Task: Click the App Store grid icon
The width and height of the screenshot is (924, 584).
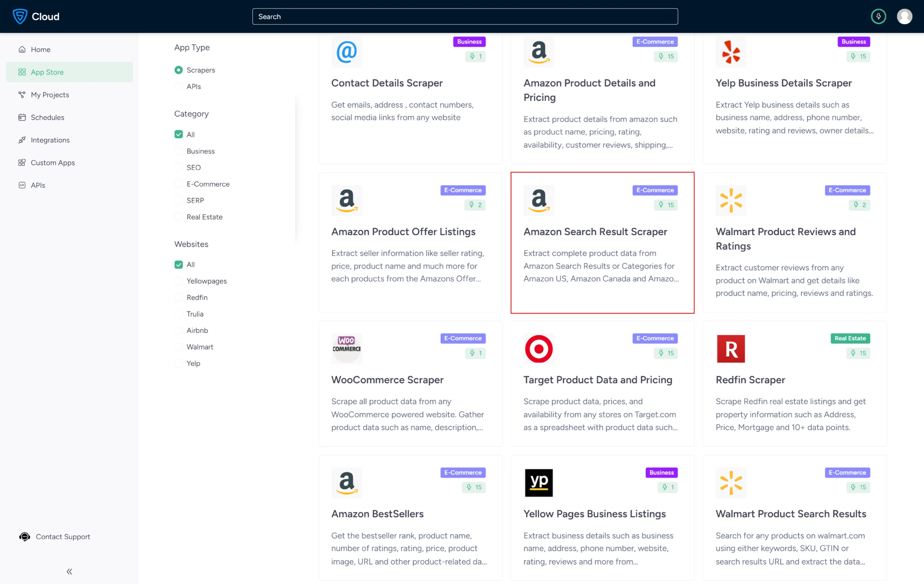Action: point(22,72)
